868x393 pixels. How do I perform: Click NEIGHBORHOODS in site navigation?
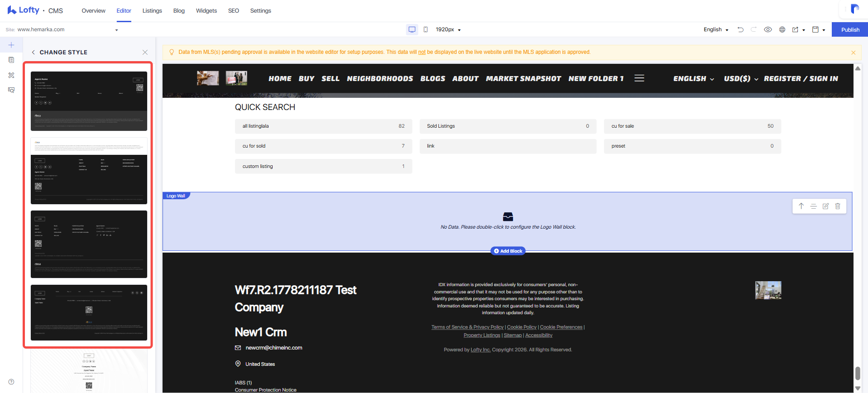tap(380, 78)
